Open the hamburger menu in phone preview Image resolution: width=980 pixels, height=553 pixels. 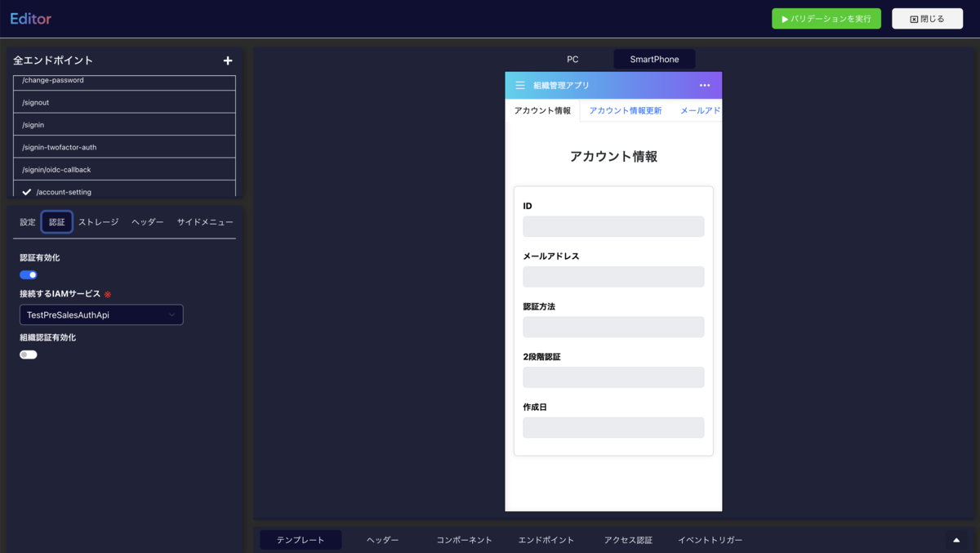(520, 85)
